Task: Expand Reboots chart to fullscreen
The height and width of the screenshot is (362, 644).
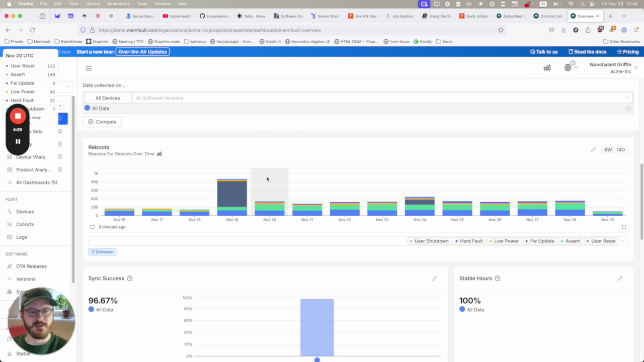Action: click(624, 227)
